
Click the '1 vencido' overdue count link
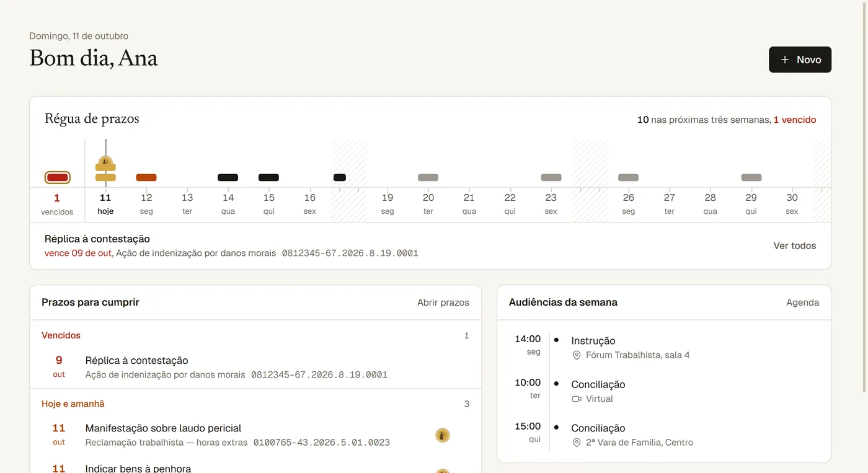pos(795,120)
